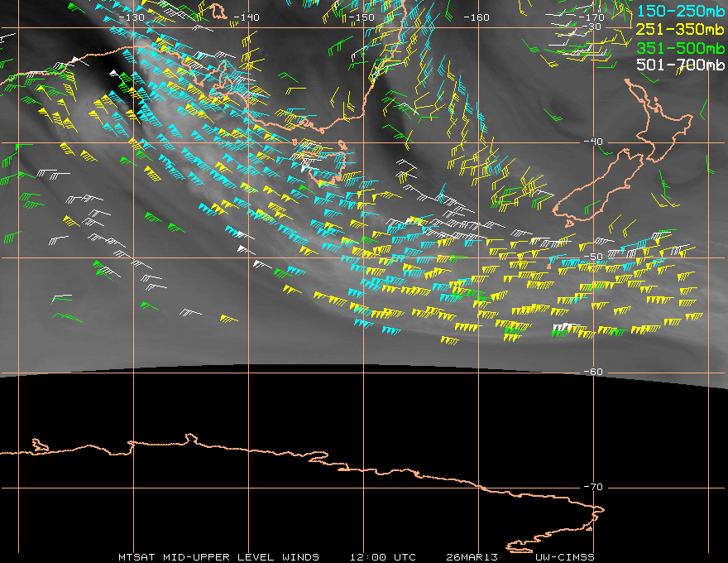Viewport: 728px width, 563px height.
Task: Click the -70 latitude label
Action: [x=593, y=487]
